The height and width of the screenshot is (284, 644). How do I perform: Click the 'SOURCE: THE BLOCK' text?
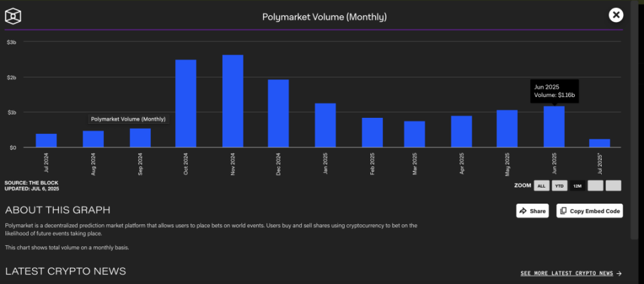click(x=32, y=183)
